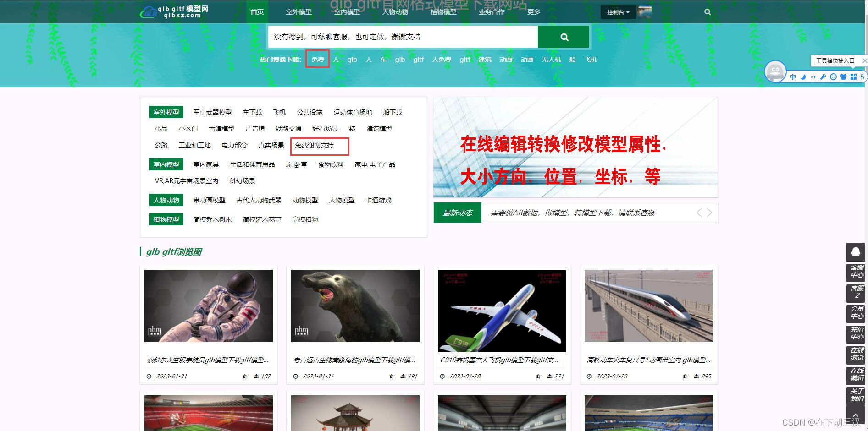Image resolution: width=868 pixels, height=431 pixels.
Task: Click the favorite star on the C919 card
Action: [x=538, y=376]
